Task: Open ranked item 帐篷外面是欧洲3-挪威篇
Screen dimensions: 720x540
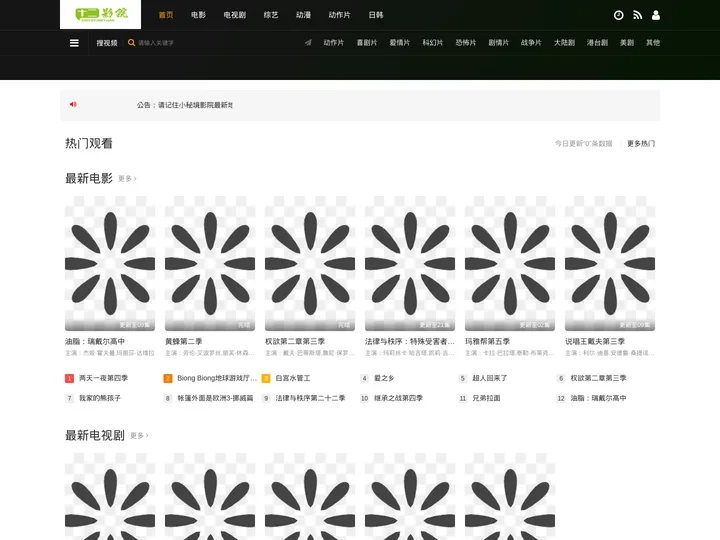Action: click(x=215, y=398)
